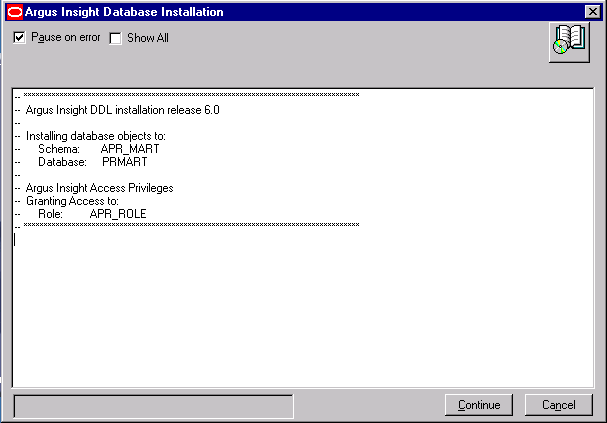607x423 pixels.
Task: Click the 'Schema:' label in log
Action: coord(59,149)
